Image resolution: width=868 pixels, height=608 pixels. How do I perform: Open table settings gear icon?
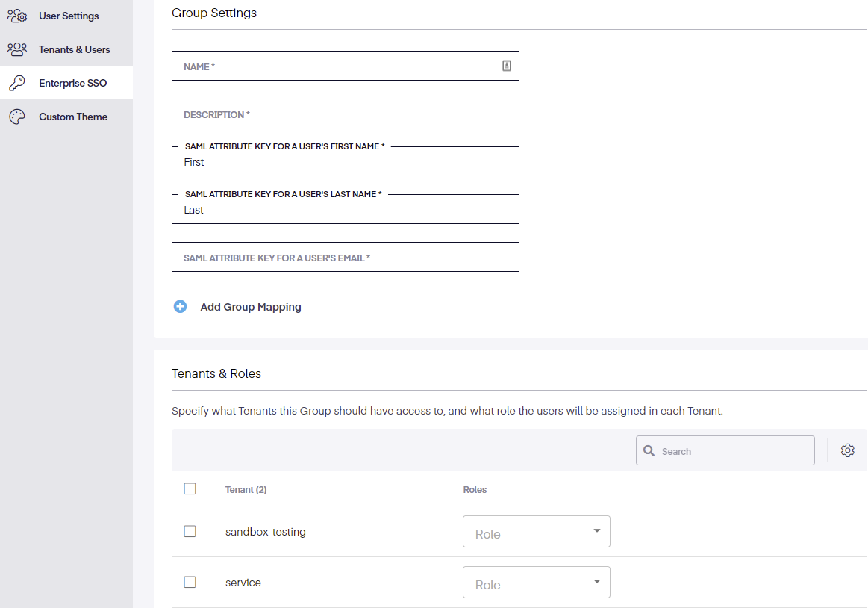[847, 450]
